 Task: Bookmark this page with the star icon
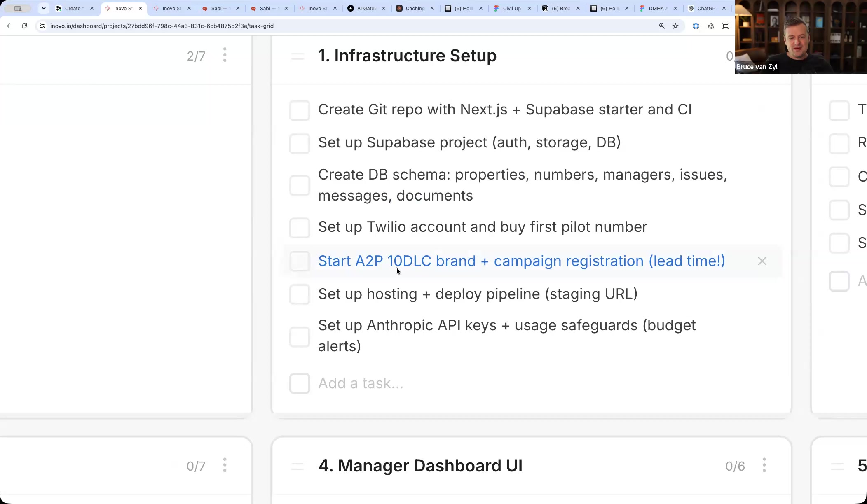pos(675,26)
